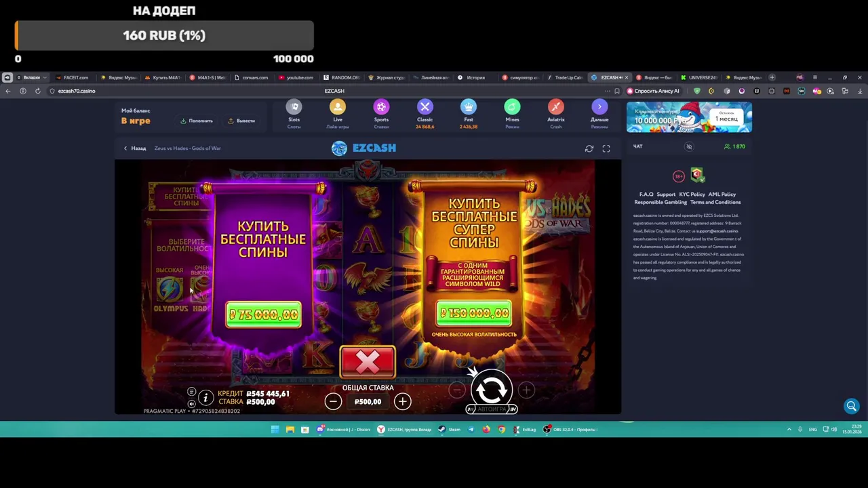Viewport: 868px width, 488px height.
Task: Open the Mines game icon
Action: tap(512, 107)
